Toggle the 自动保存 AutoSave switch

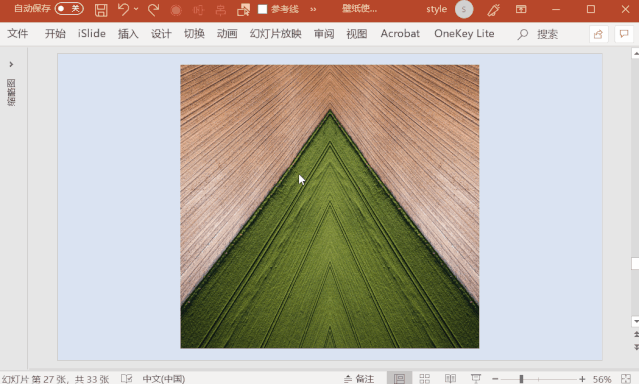coord(69,9)
